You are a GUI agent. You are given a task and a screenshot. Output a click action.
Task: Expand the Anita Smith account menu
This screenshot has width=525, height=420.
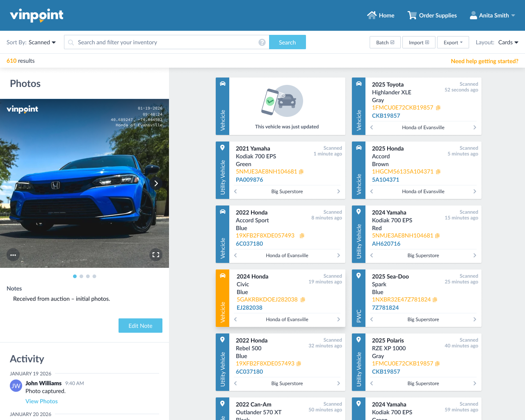click(513, 15)
